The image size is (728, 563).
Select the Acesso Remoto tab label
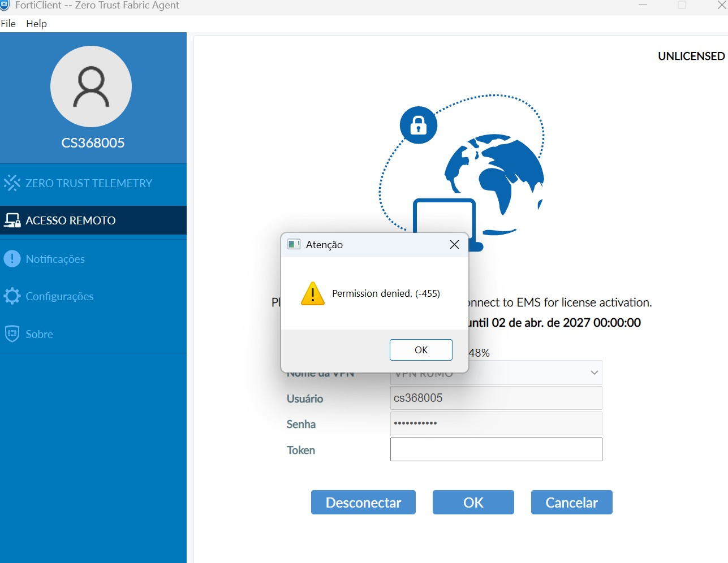pyautogui.click(x=71, y=220)
